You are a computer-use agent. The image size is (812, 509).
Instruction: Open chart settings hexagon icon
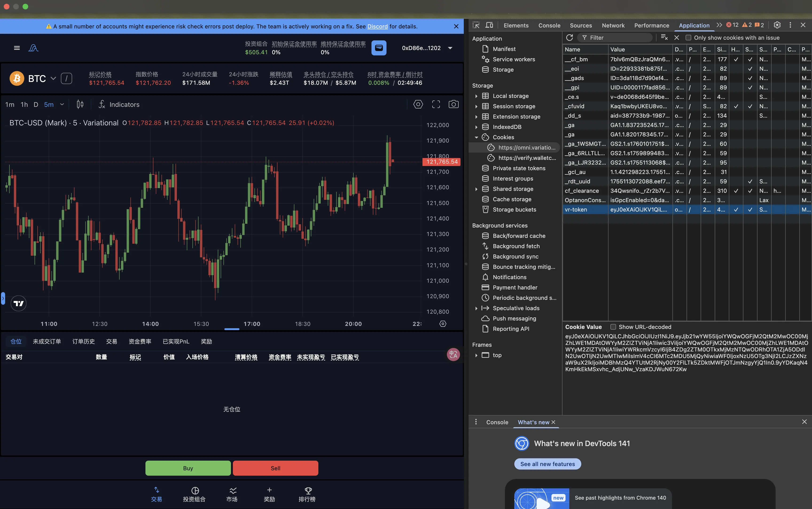click(418, 104)
